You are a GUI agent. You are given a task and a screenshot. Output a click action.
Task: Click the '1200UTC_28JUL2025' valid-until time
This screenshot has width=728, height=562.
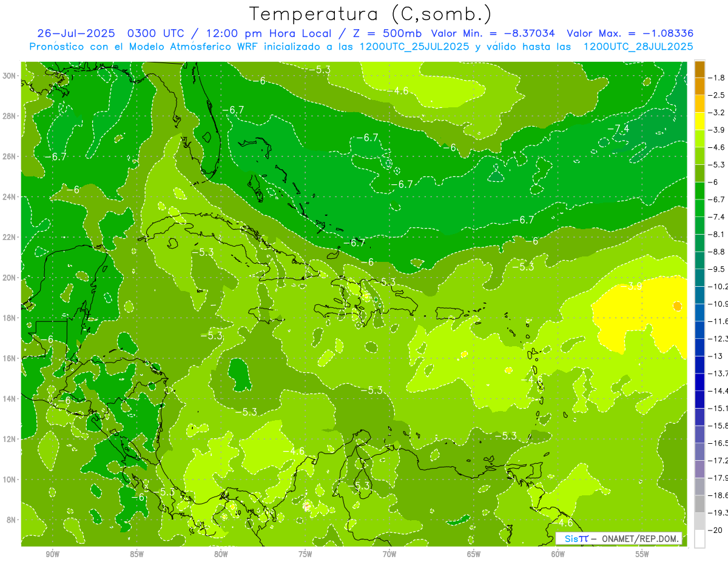(x=638, y=47)
